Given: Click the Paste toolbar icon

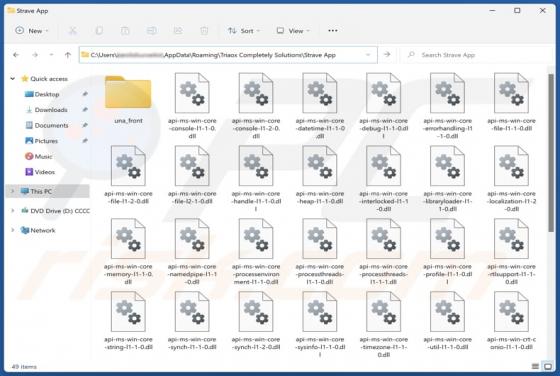Looking at the screenshot, I should click(125, 31).
